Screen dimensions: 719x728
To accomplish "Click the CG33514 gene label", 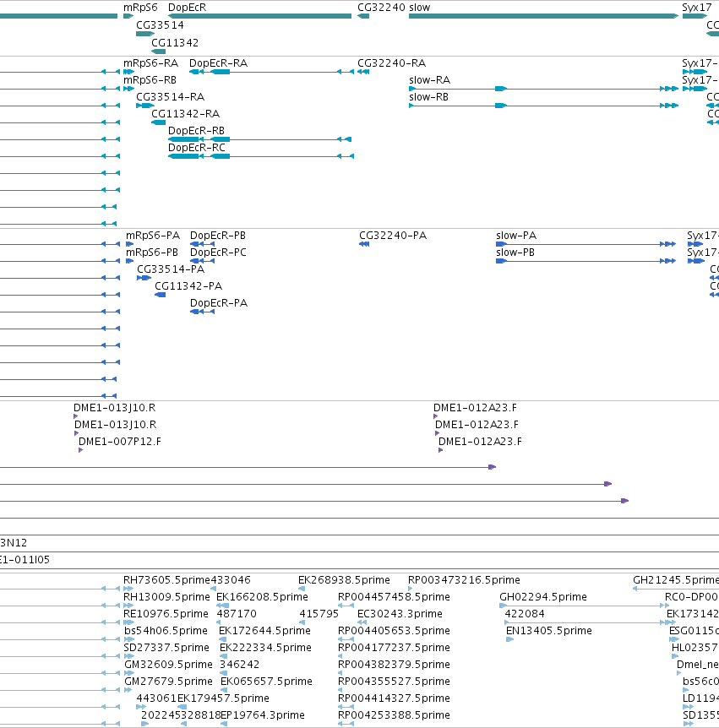I will coord(160,25).
